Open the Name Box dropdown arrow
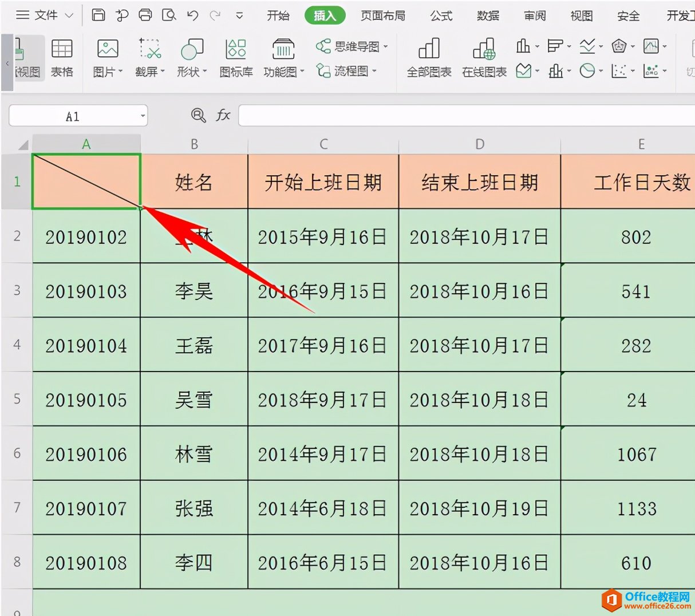Screen dimensions: 695x616 [x=143, y=116]
